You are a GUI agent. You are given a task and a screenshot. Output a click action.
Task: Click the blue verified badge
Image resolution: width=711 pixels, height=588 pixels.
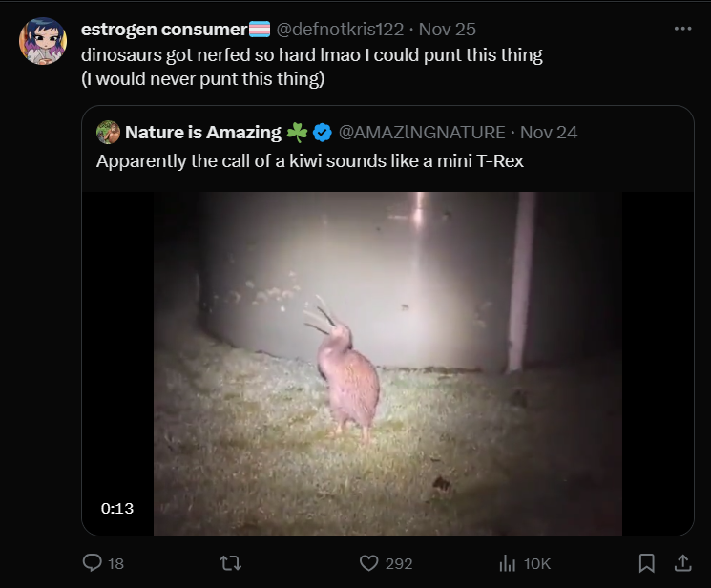323,133
